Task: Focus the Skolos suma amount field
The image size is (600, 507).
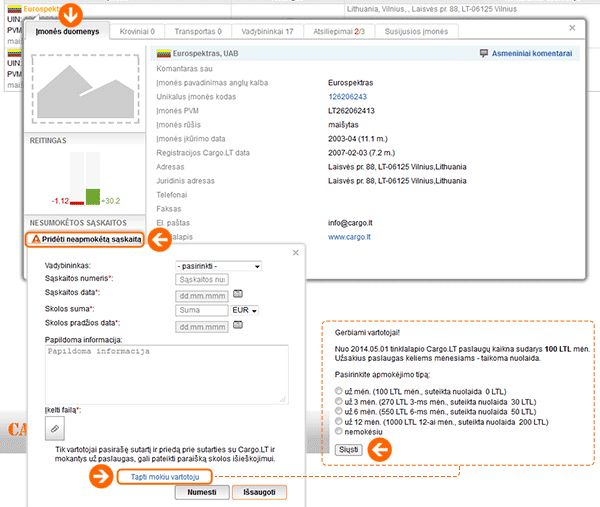Action: (202, 310)
